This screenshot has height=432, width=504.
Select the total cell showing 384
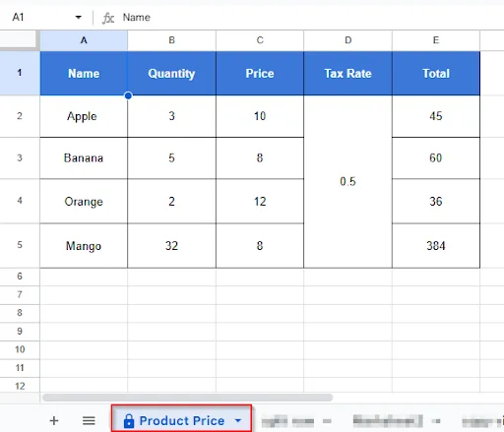click(436, 246)
